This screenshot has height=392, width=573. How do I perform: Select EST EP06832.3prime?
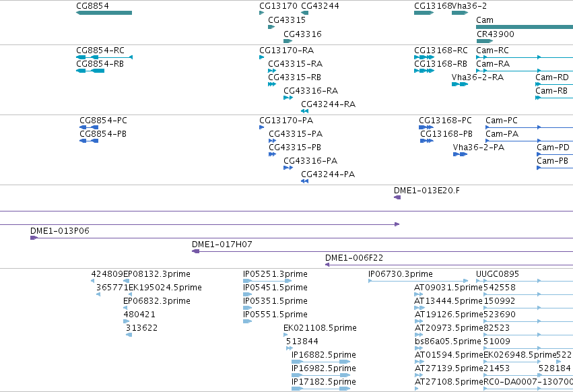[157, 301]
